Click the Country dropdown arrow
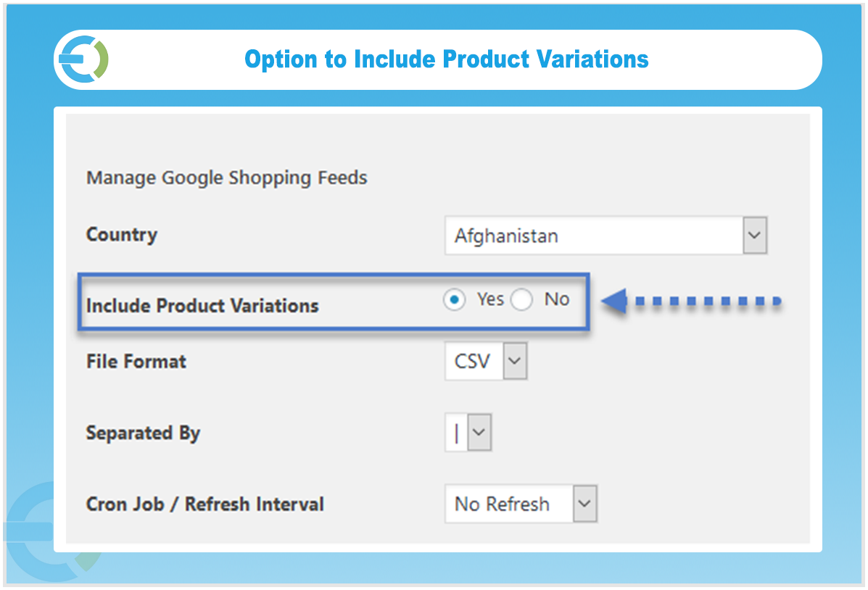Screen dimensions: 868x590 pyautogui.click(x=755, y=235)
